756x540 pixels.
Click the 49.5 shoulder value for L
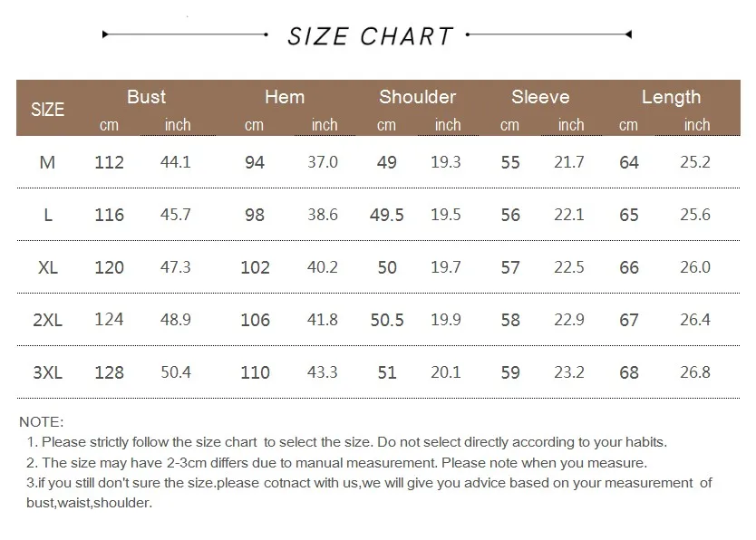[x=387, y=215]
